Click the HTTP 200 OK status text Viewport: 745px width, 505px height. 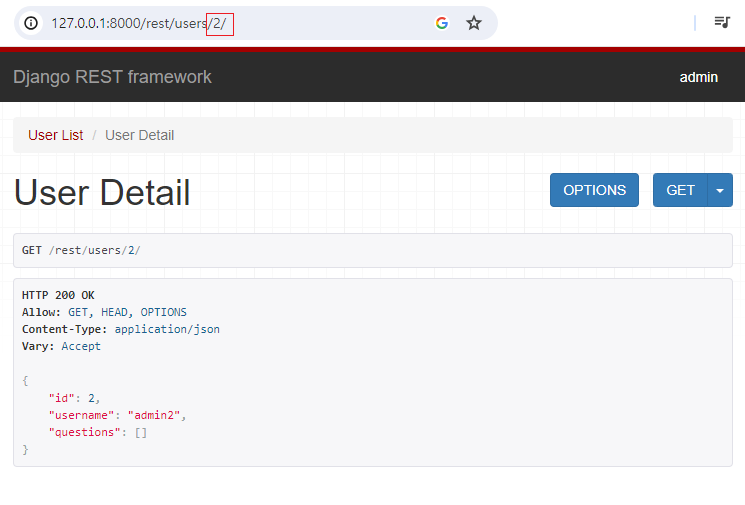click(58, 295)
